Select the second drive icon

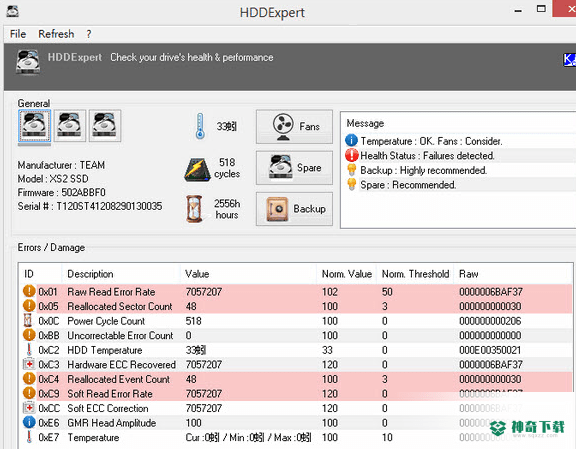(69, 126)
